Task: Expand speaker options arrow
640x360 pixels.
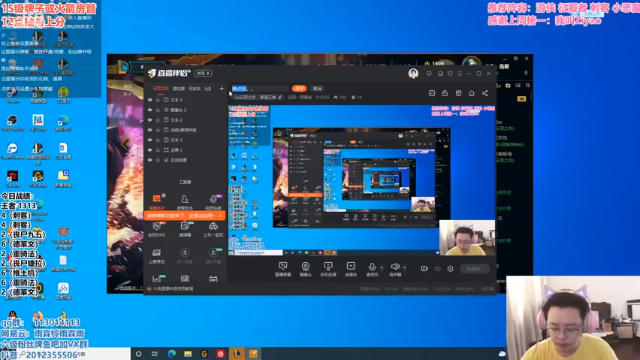Action: (404, 268)
